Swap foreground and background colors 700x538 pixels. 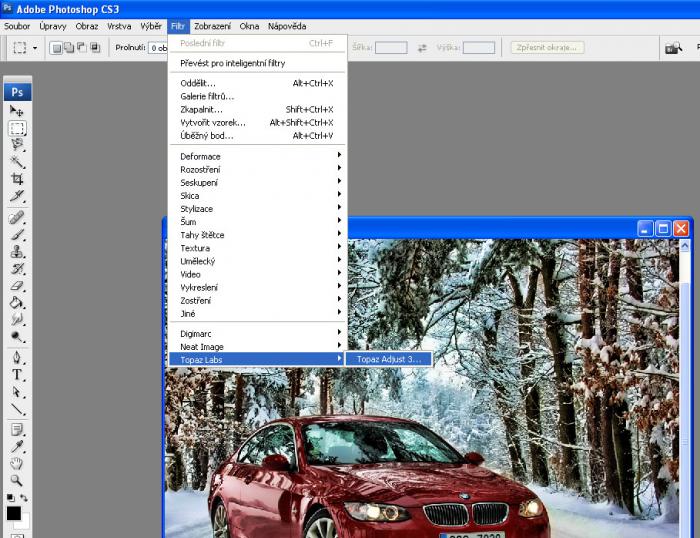pos(25,497)
